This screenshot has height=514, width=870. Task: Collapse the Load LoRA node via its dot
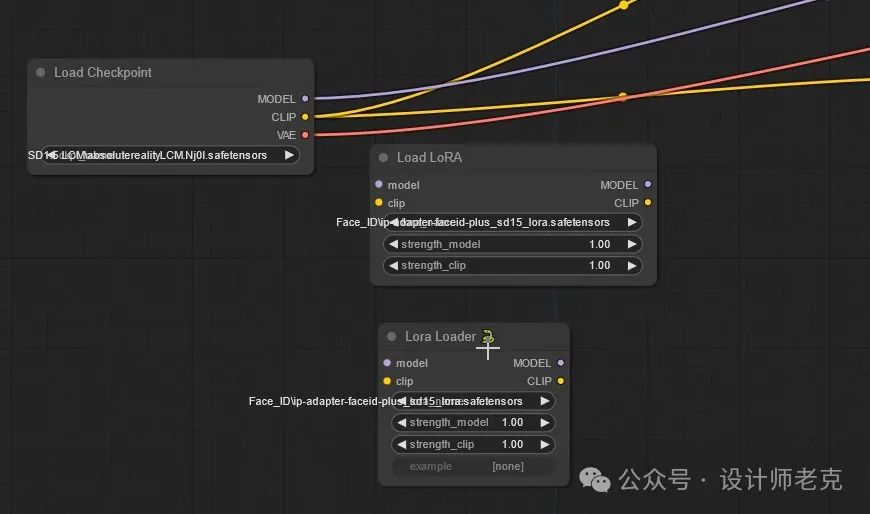[383, 158]
